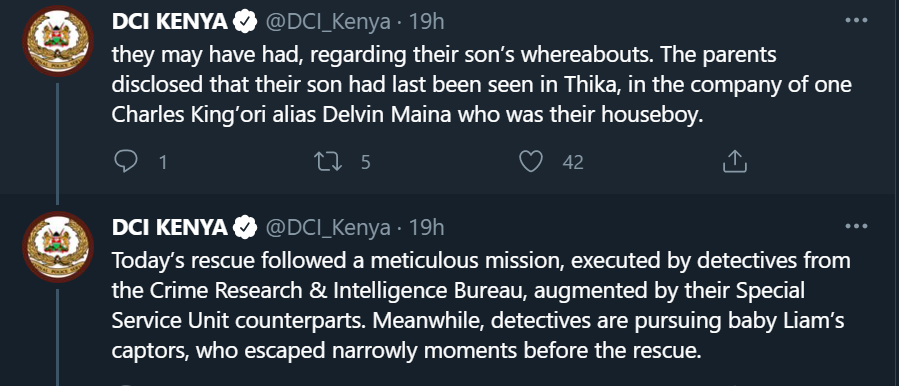Click the verified badge on the first tweet
Image resolution: width=899 pixels, height=386 pixels.
click(245, 22)
